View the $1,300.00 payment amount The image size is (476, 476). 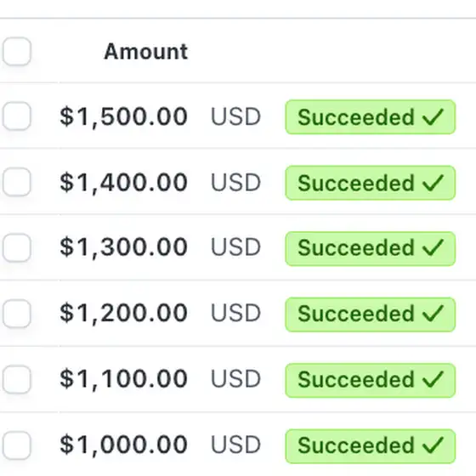point(123,247)
